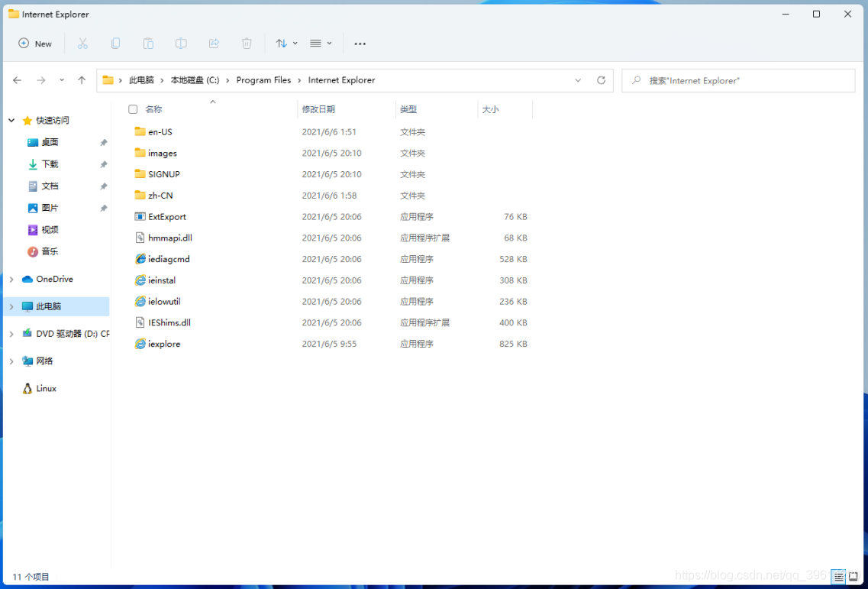Select 网络 in navigation pane

pyautogui.click(x=44, y=361)
